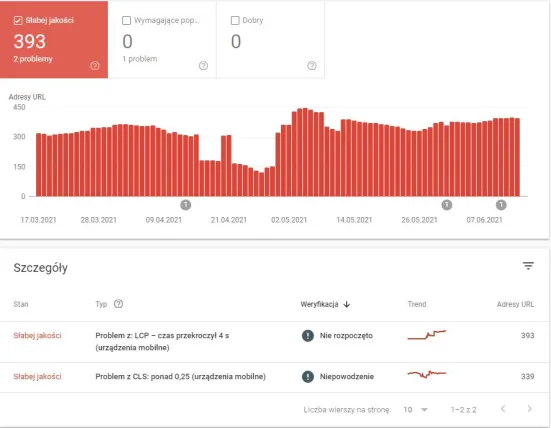Click the sort arrow beside Weryfikacja

pos(347,304)
